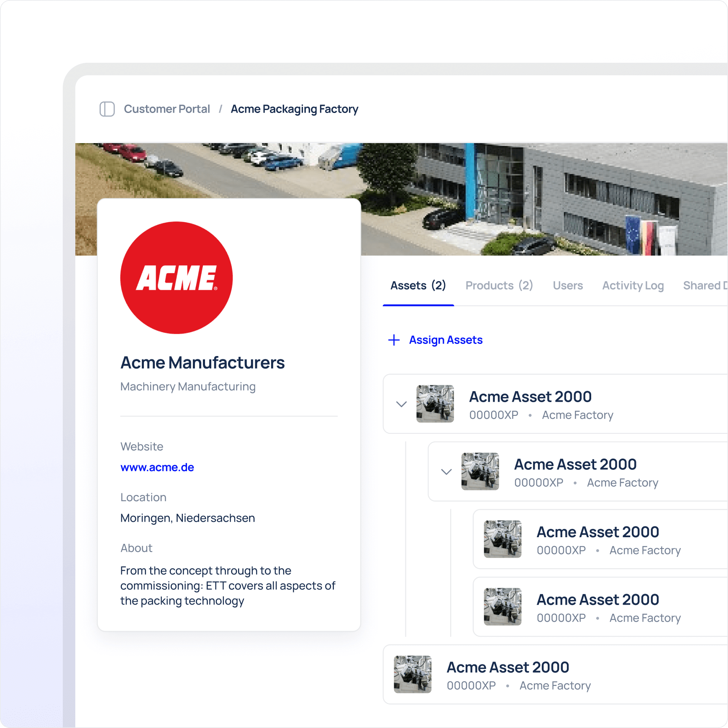Open thumbnail of the bottom Acme Asset 2000
This screenshot has height=728, width=728.
click(x=413, y=674)
